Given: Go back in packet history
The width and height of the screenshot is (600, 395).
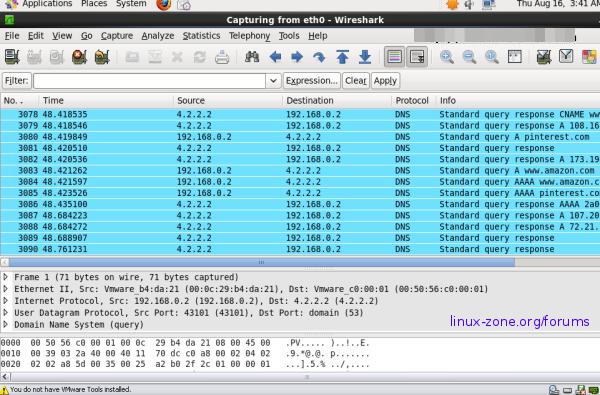Looking at the screenshot, I should [275, 57].
